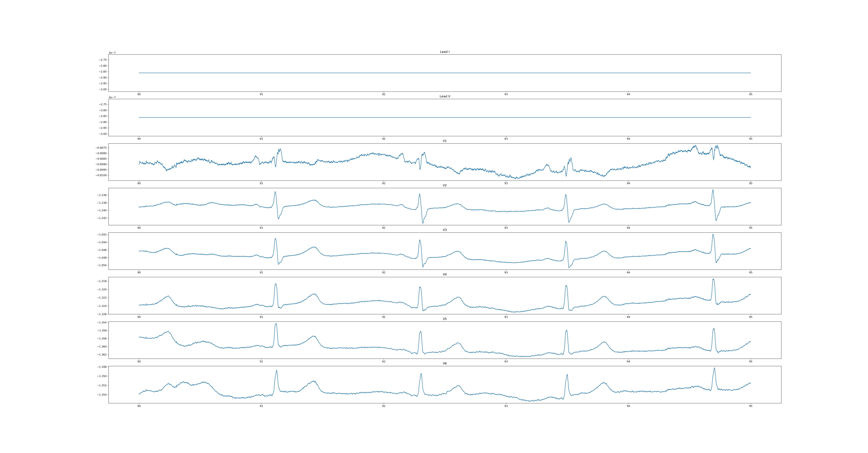The width and height of the screenshot is (868, 453).
Task: Click the first tall R-peak in V5 trace
Action: pyautogui.click(x=276, y=324)
